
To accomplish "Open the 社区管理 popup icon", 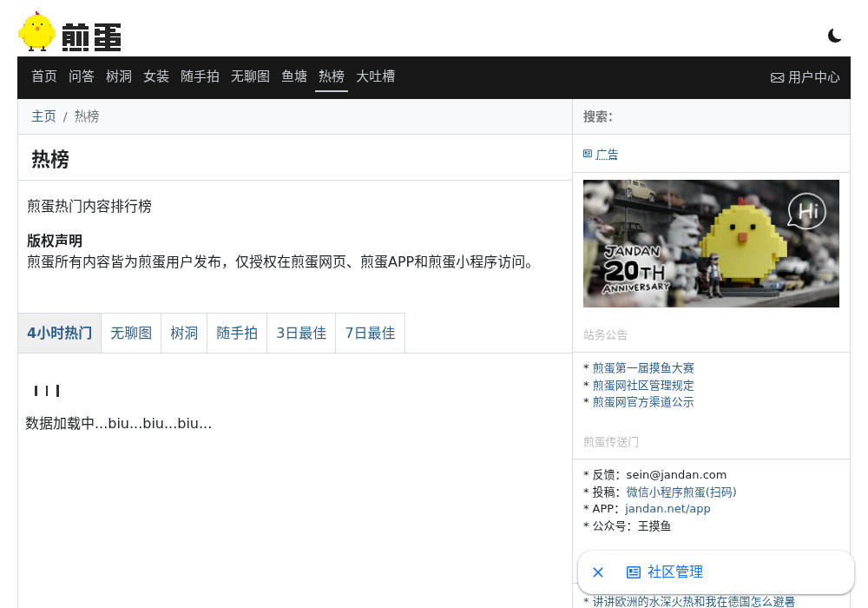I will click(633, 572).
